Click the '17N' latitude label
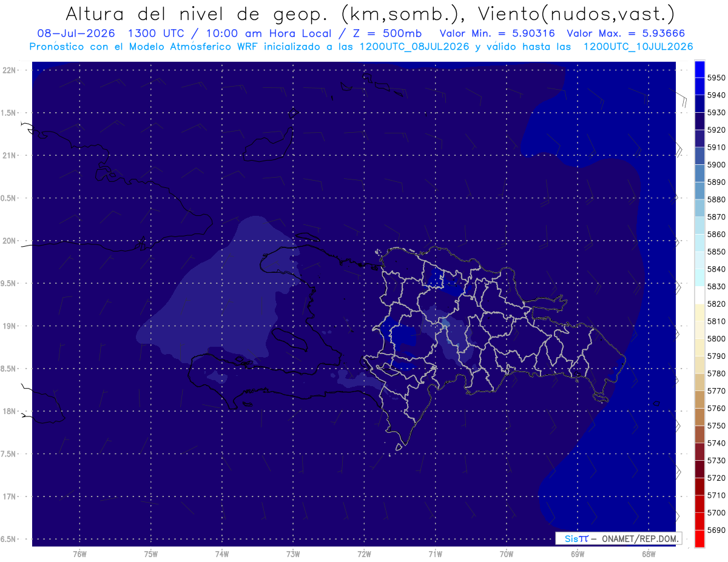 8,497
